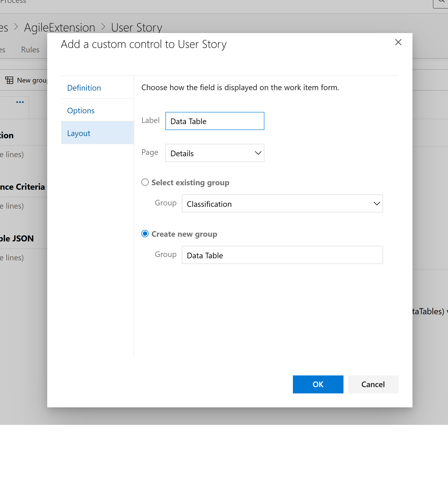Viewport: 448px width, 502px height.
Task: Navigate to AgileExtension in the breadcrumb
Action: [x=59, y=27]
